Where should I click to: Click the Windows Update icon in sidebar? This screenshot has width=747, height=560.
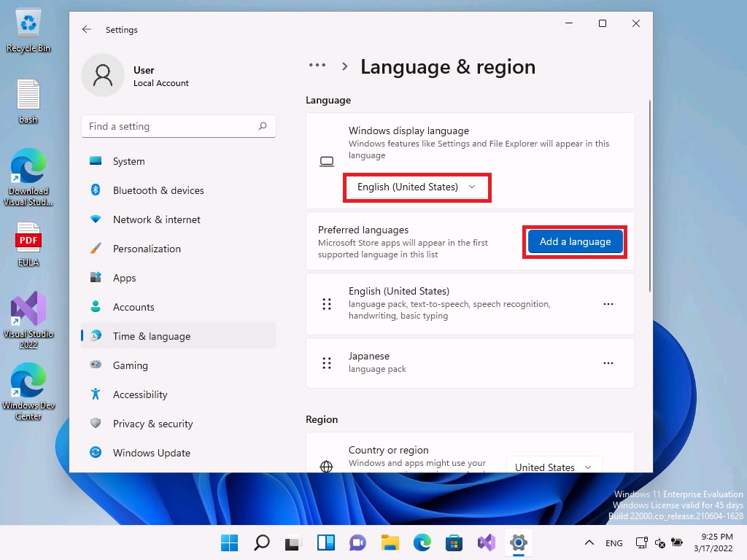click(x=96, y=453)
